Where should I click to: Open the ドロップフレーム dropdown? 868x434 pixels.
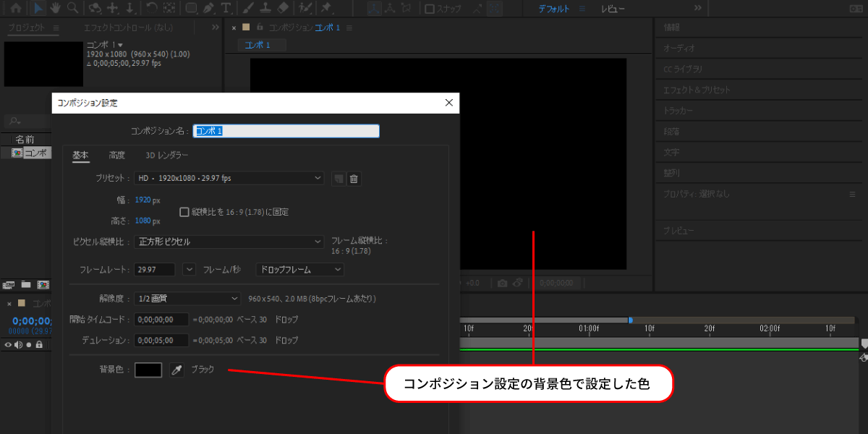(x=300, y=269)
